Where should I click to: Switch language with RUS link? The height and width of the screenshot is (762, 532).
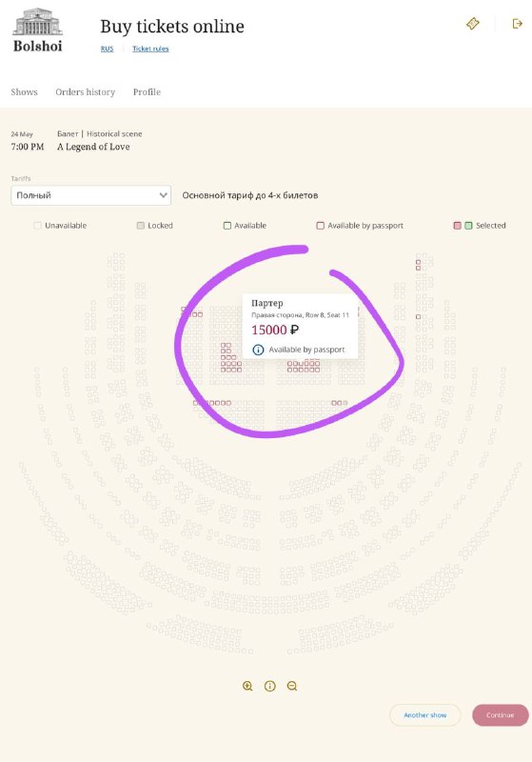(107, 49)
